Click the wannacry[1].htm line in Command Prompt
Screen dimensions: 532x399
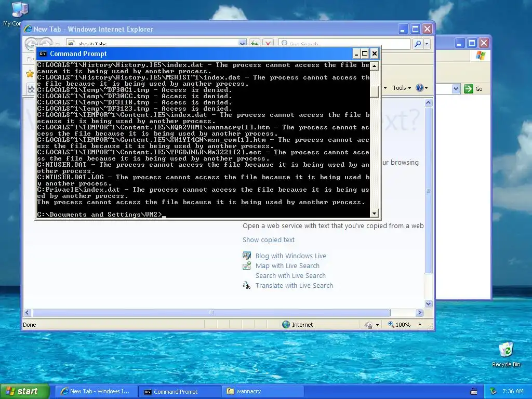point(203,130)
